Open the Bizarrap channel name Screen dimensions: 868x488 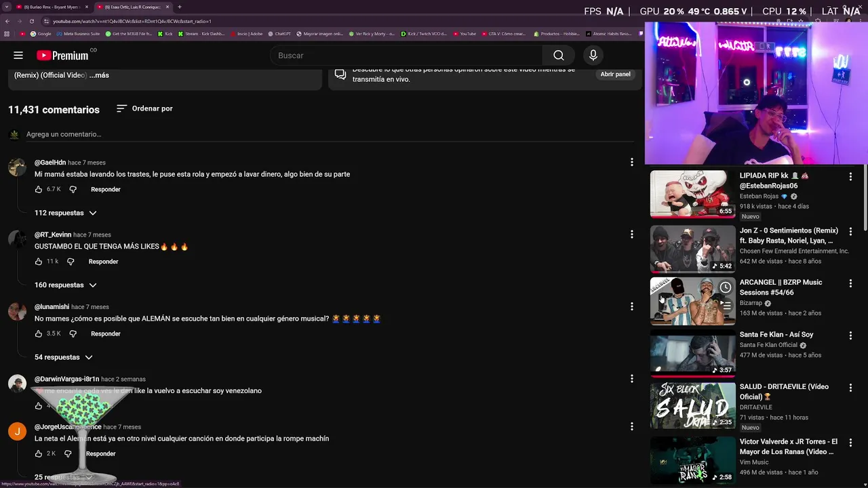click(751, 303)
